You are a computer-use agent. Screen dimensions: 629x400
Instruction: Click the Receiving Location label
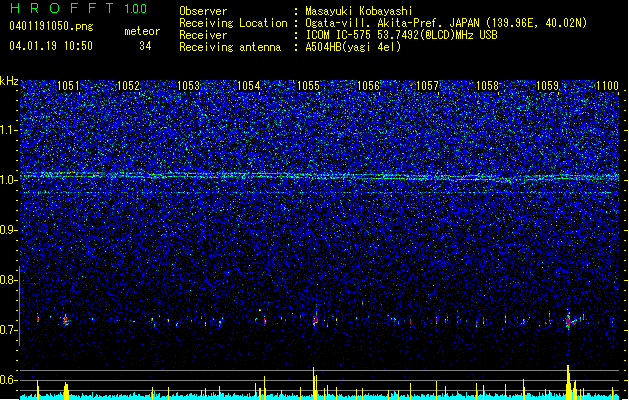point(233,23)
